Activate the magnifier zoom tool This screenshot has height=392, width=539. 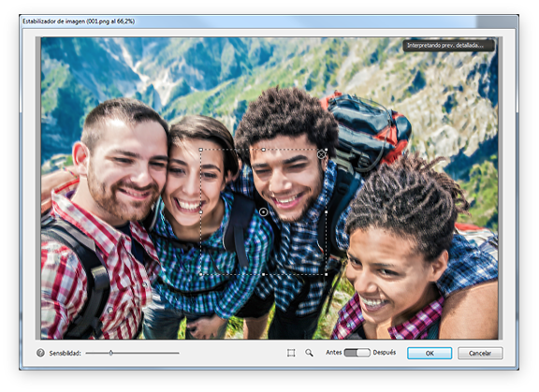309,353
